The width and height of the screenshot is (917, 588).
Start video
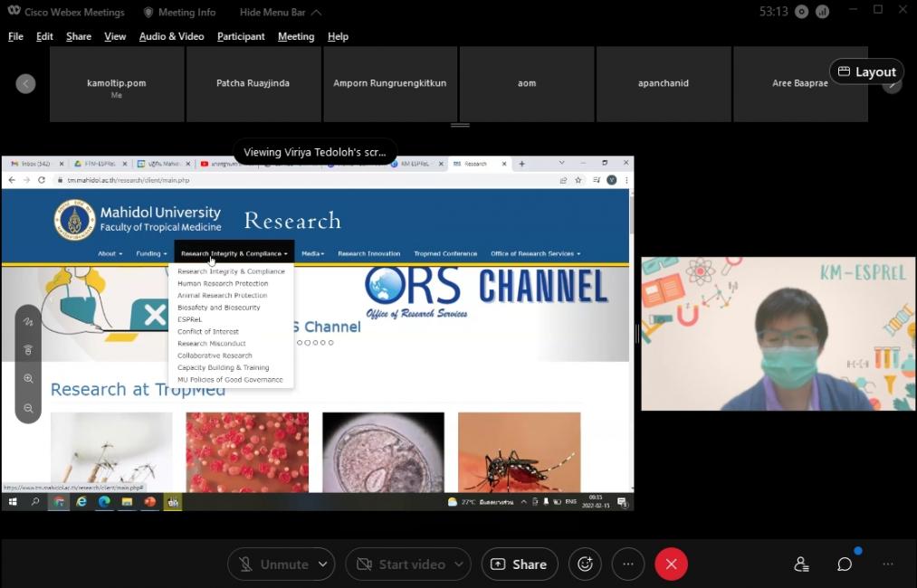(402, 564)
